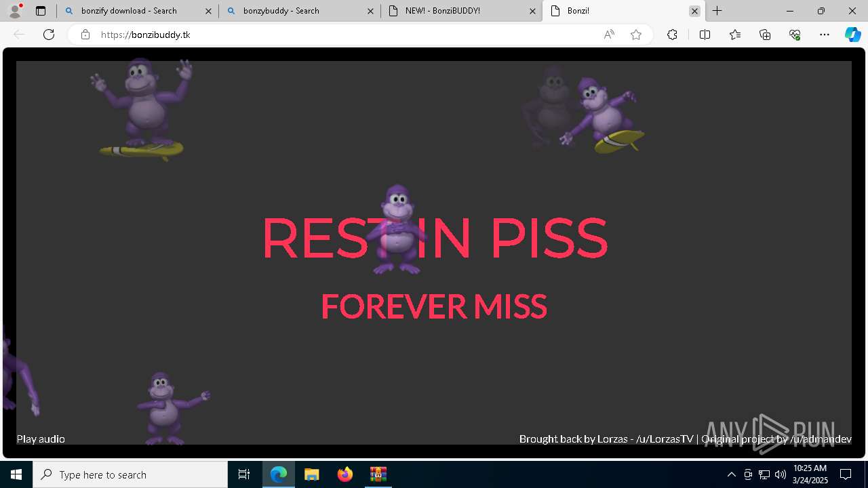Screen dimensions: 868x488
Task: Activate Read aloud icon
Action: click(609, 35)
